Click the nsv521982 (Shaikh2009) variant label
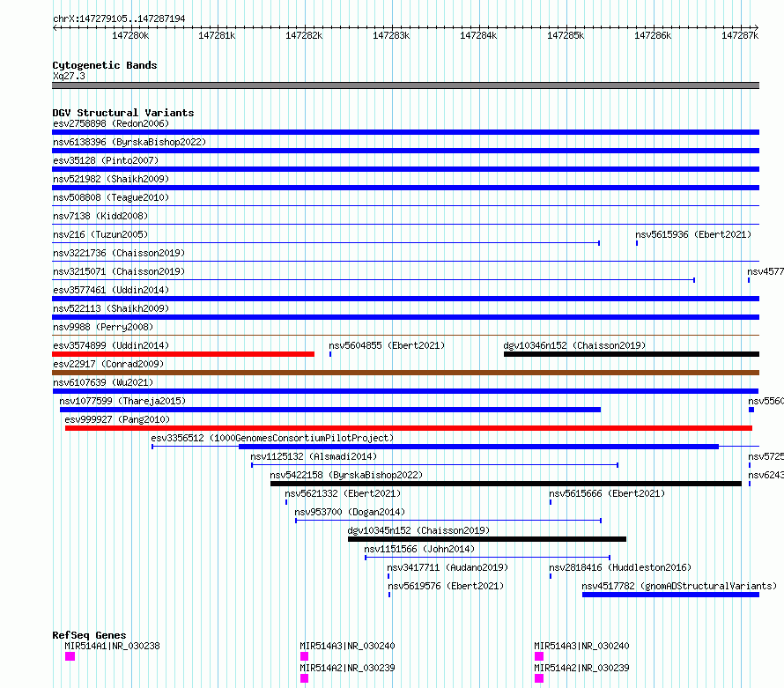The image size is (784, 688). pos(111,179)
